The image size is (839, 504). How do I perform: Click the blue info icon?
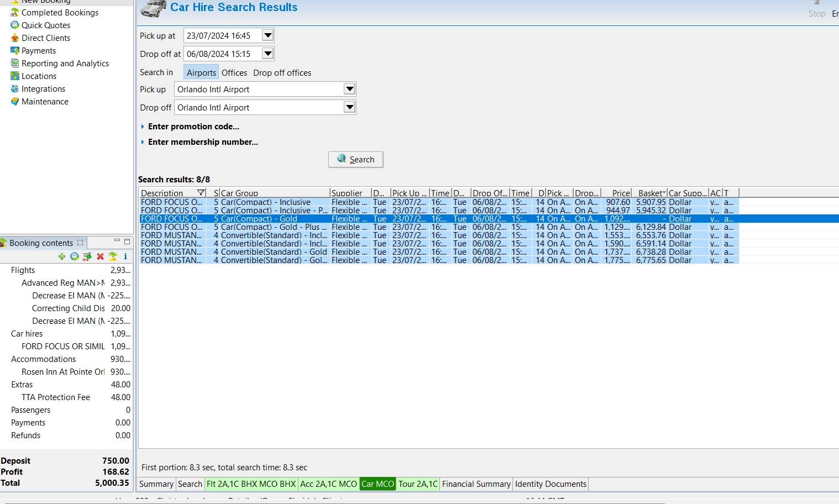coord(125,256)
